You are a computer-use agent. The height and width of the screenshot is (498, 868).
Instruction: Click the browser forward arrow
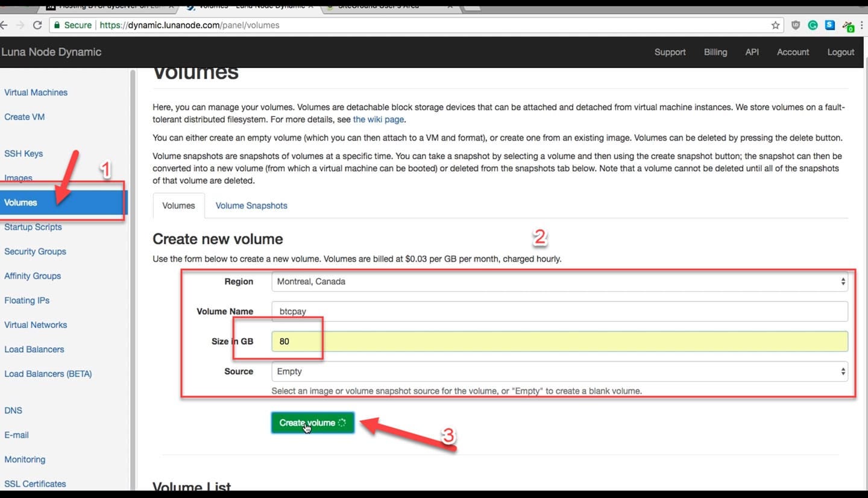(20, 25)
